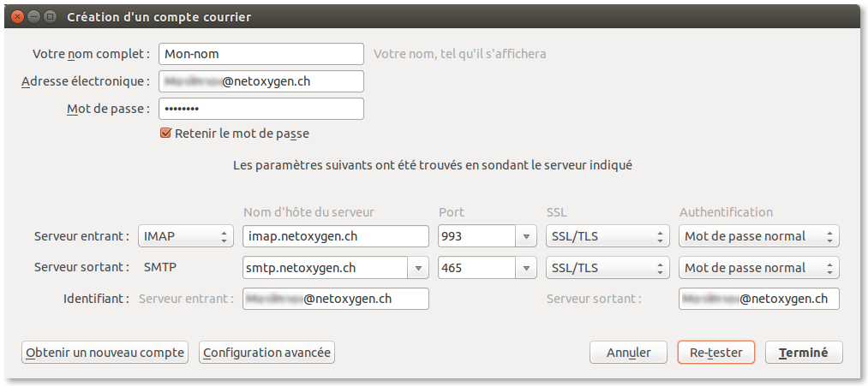Open outgoing Authentification method dropdown
This screenshot has width=868, height=386.
click(758, 268)
